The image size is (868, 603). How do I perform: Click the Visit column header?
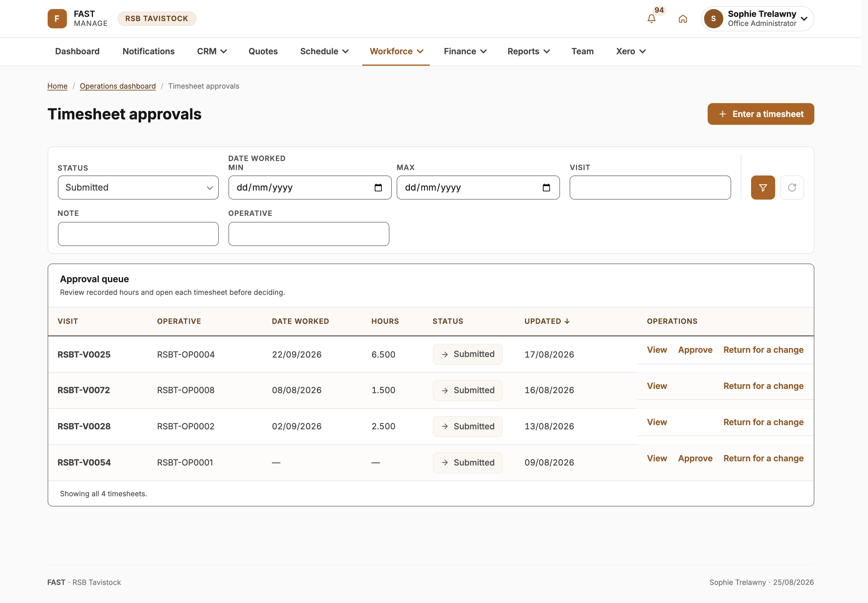(68, 321)
